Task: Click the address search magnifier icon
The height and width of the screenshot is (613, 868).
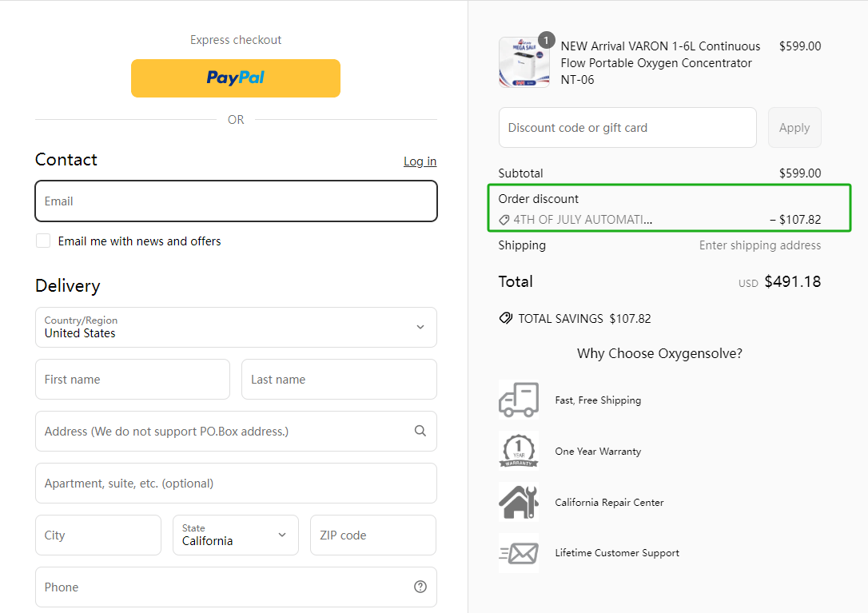Action: [x=420, y=431]
